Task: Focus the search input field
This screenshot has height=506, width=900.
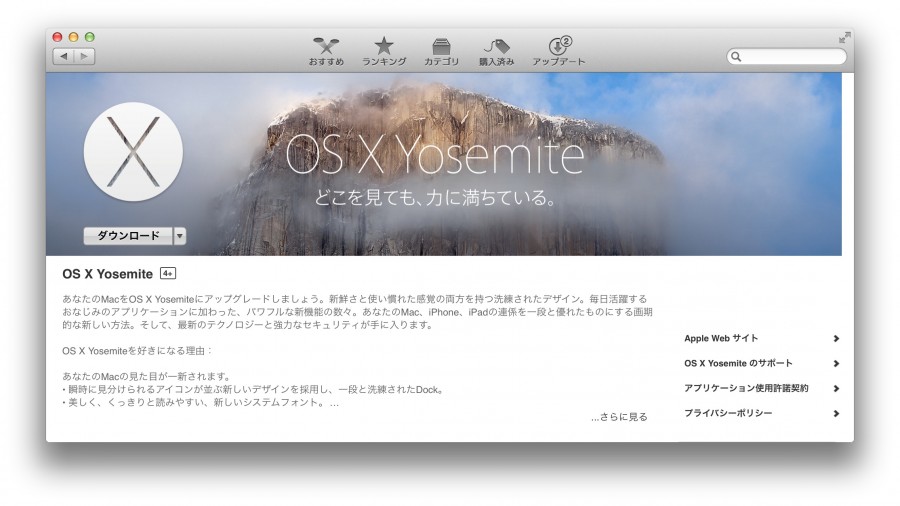Action: click(786, 57)
